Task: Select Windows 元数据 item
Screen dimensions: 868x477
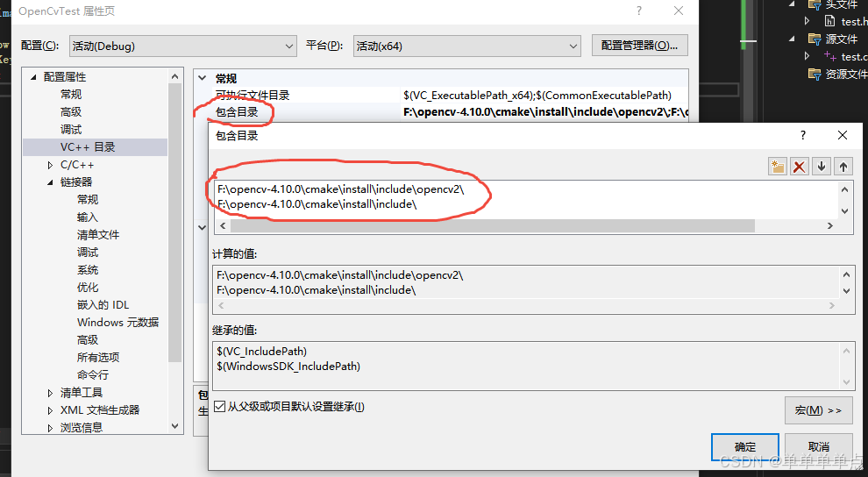Action: tap(117, 323)
